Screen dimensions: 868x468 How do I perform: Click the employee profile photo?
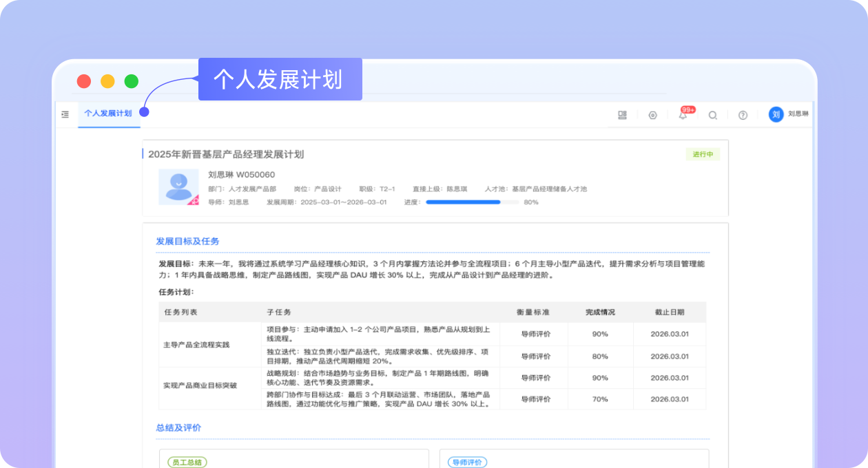[x=178, y=187]
